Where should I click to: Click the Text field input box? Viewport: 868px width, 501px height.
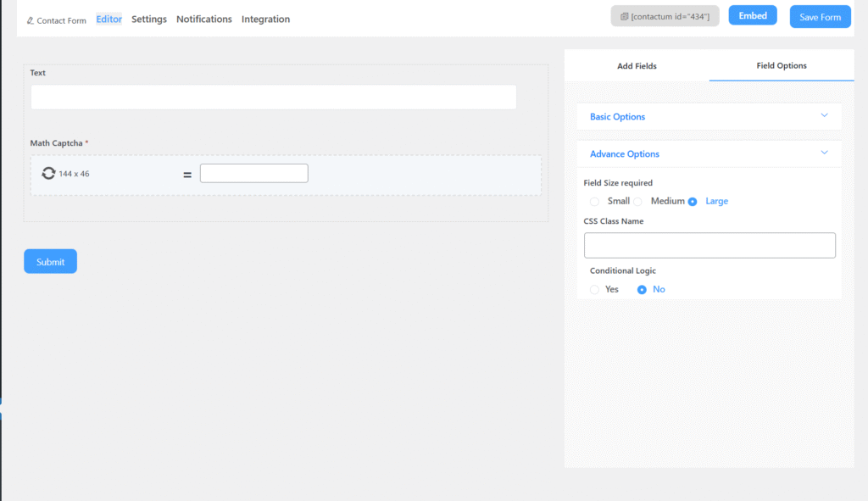(273, 97)
